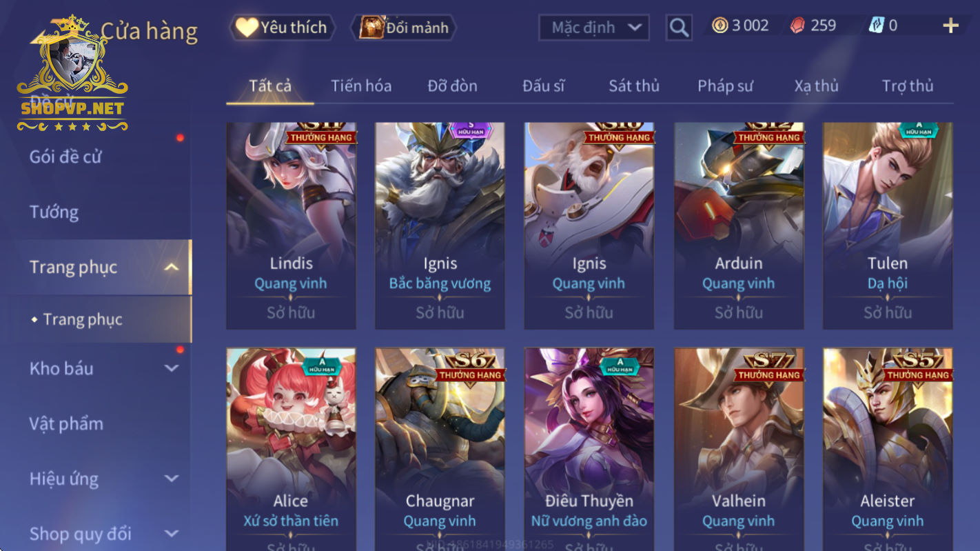Click the treasure chest icon in Đổi mảnh
Viewport: 980px width, 551px height.
(x=371, y=28)
